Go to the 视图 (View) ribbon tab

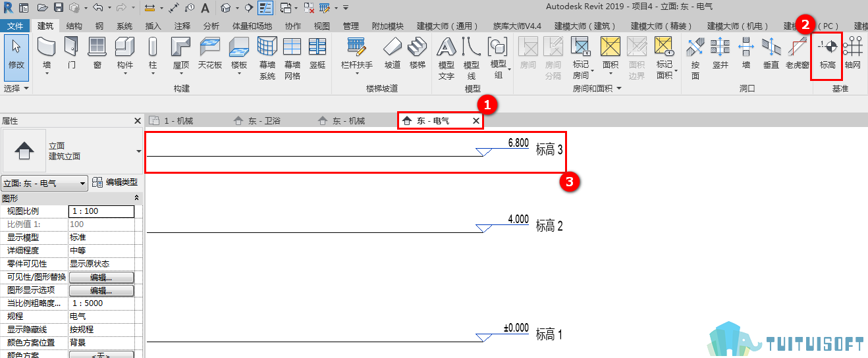pos(322,26)
